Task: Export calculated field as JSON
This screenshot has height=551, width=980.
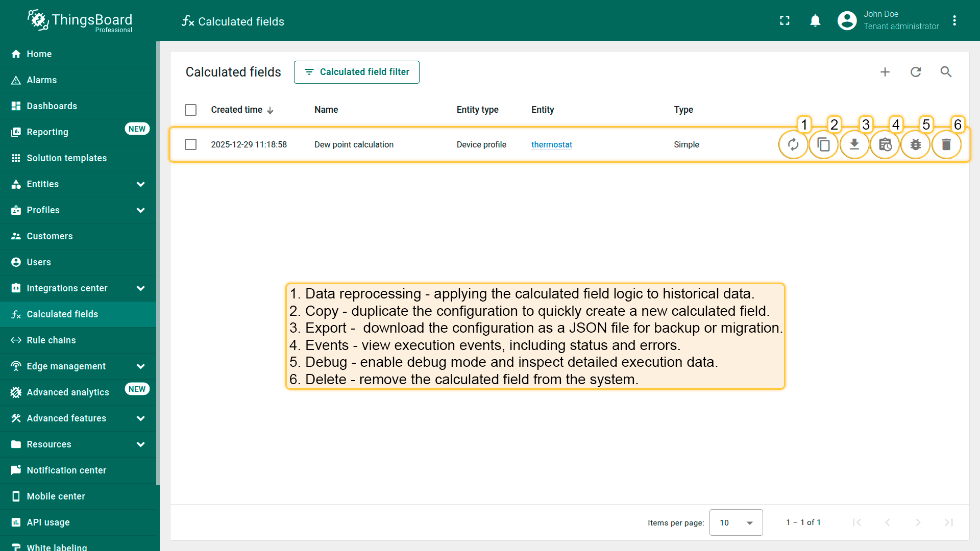Action: point(854,145)
